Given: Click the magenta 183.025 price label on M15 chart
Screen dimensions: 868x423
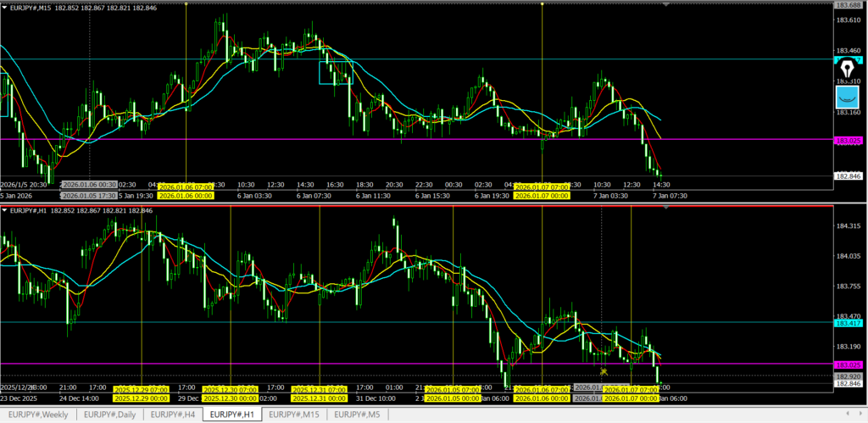Looking at the screenshot, I should 848,140.
